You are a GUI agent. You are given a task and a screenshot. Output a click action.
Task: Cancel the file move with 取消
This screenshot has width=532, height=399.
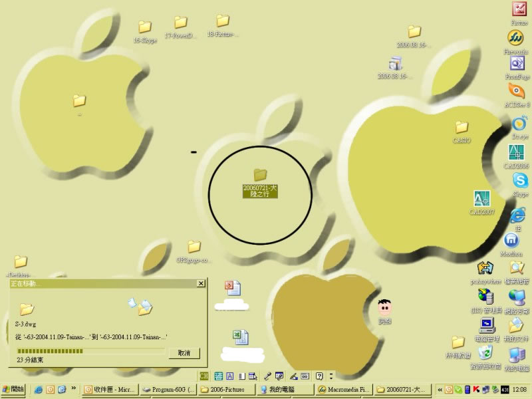(184, 353)
